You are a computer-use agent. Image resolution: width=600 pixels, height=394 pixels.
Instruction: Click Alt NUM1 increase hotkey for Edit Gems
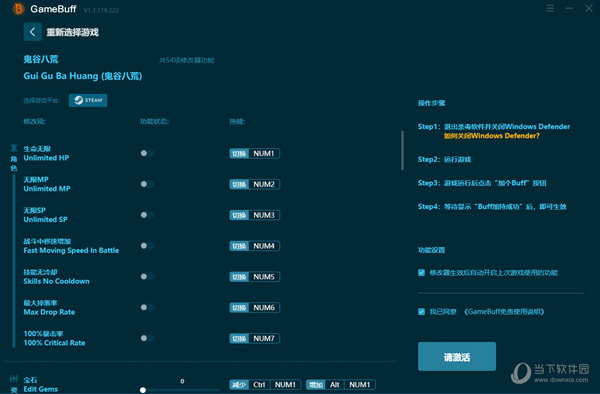pos(341,385)
